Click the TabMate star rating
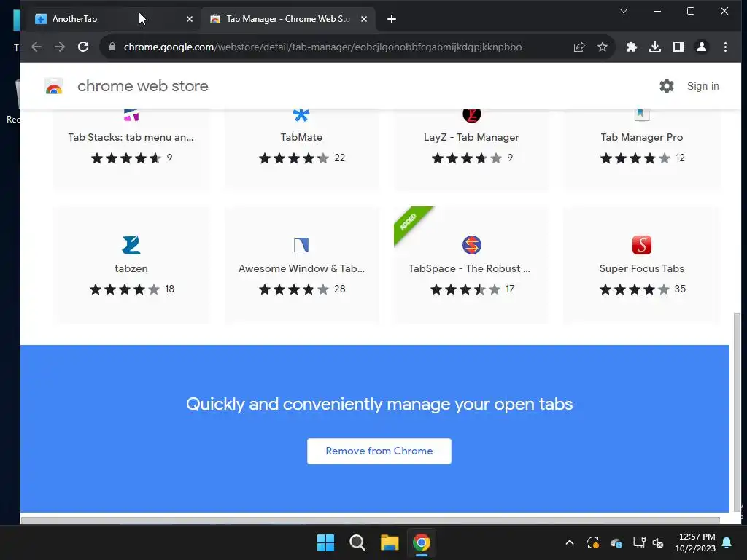This screenshot has width=747, height=560. 294,158
